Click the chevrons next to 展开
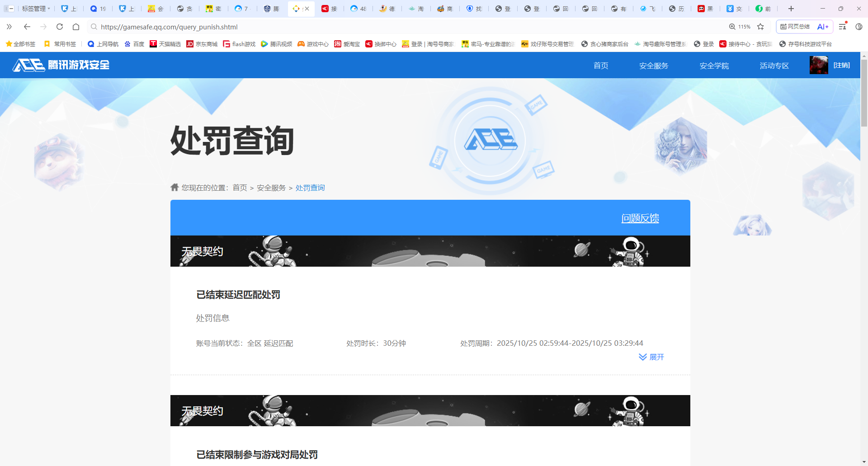Viewport: 868px width, 466px height. click(x=643, y=357)
